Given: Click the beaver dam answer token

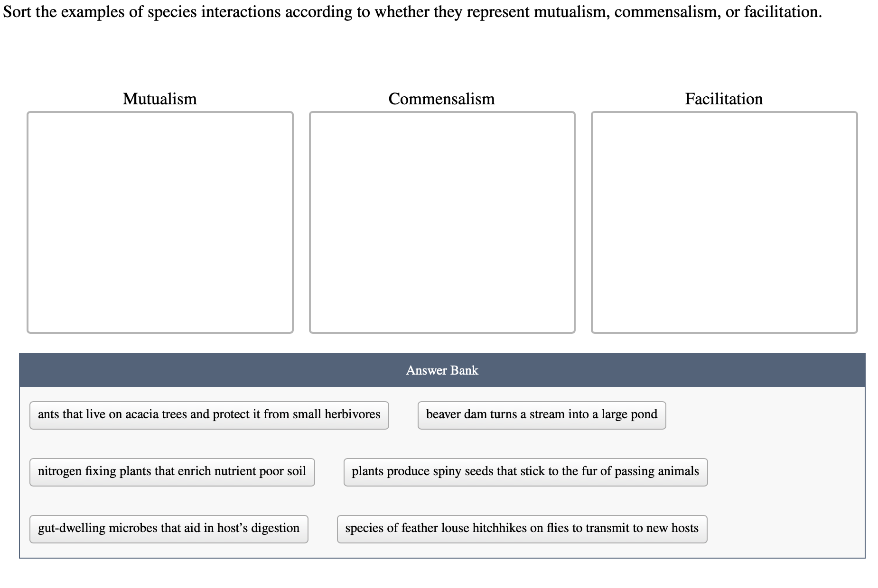Looking at the screenshot, I should pyautogui.click(x=542, y=414).
